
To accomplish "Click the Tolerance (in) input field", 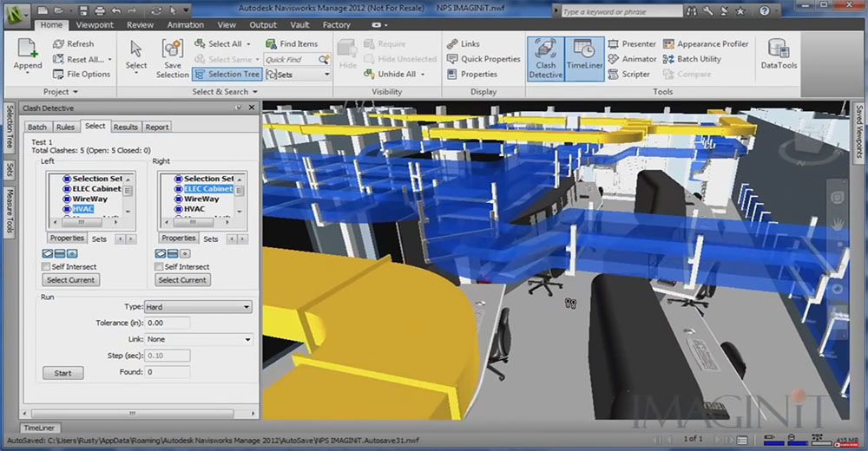I will click(168, 323).
